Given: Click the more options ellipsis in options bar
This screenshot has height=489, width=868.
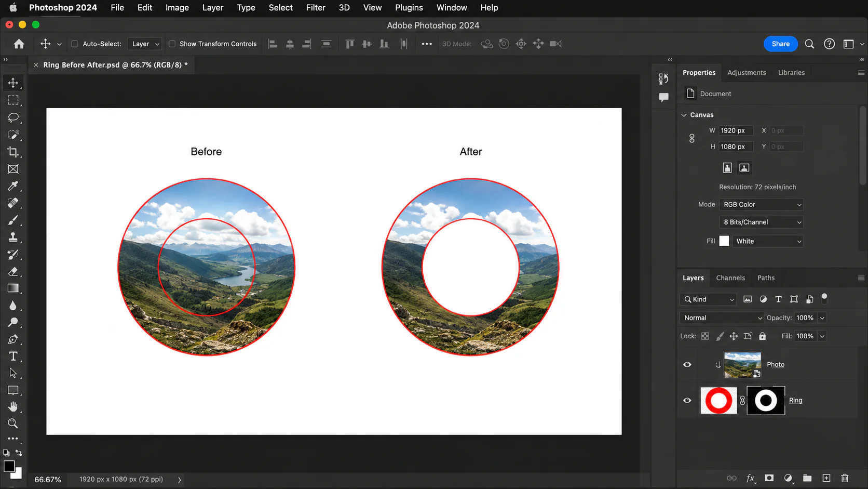Looking at the screenshot, I should [x=427, y=44].
